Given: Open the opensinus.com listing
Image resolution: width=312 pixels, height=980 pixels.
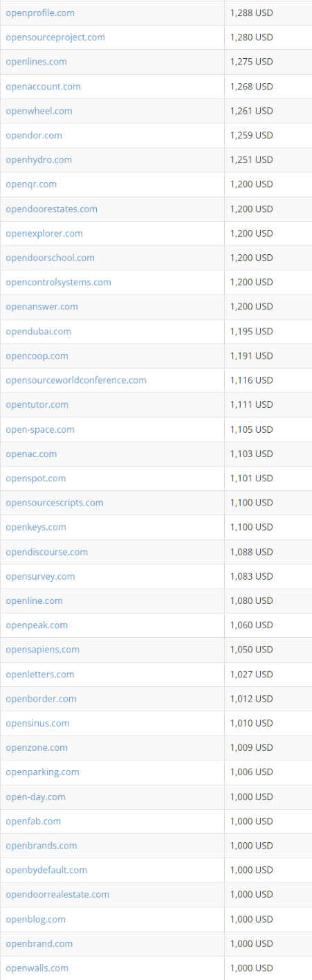Looking at the screenshot, I should (37, 723).
